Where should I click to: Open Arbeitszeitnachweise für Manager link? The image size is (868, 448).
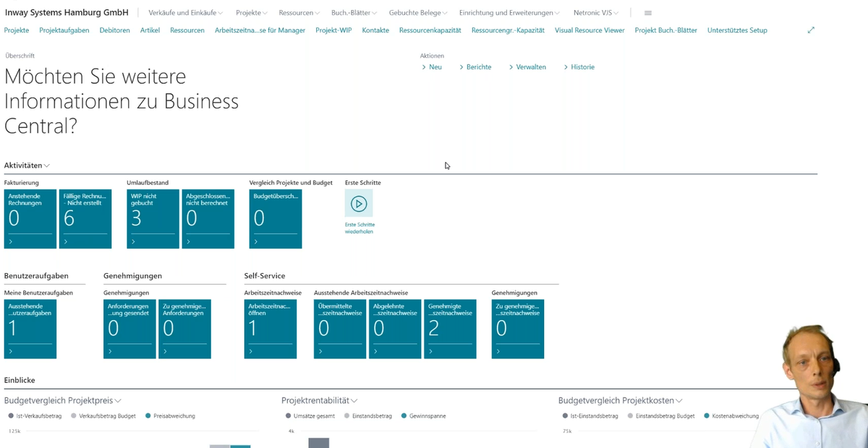(260, 30)
